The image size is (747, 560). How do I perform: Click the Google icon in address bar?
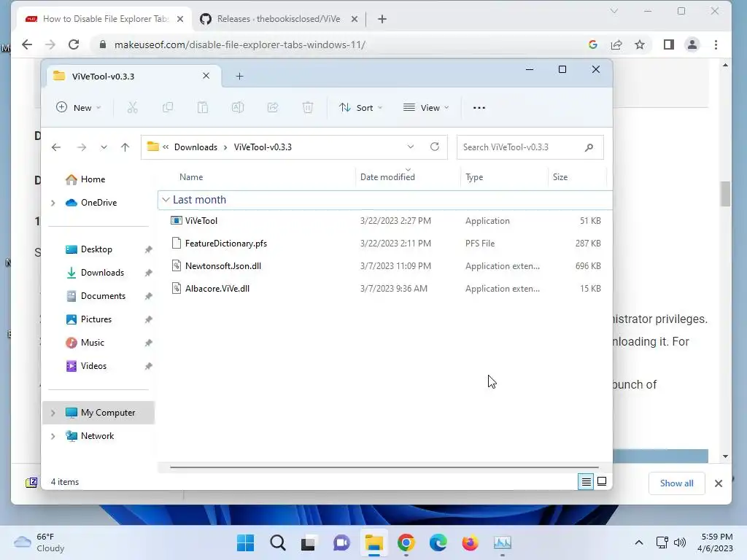[593, 44]
